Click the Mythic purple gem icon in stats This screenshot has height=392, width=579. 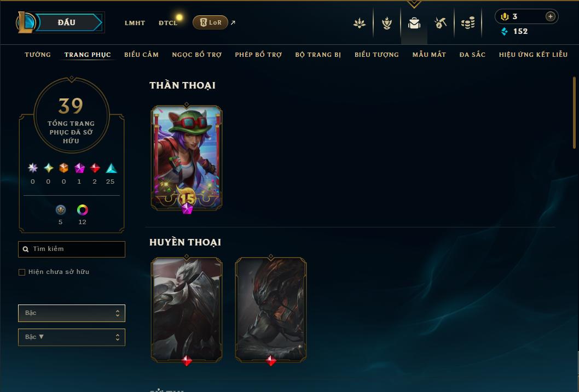point(79,168)
